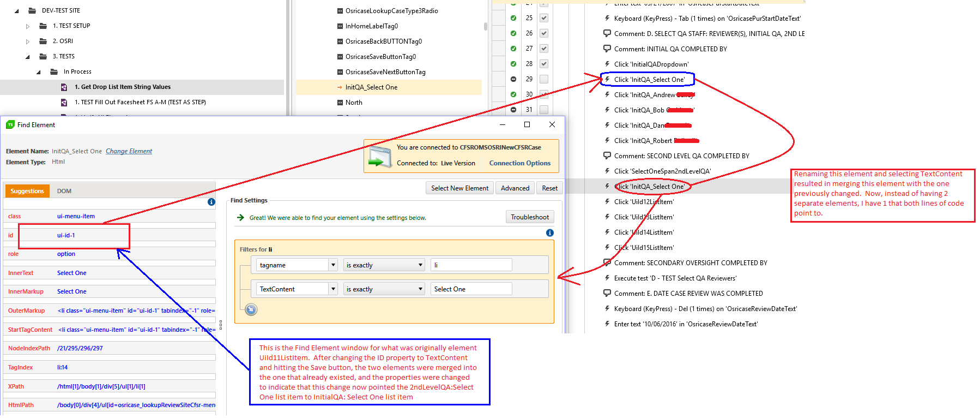Click the Change Element link

click(x=129, y=151)
